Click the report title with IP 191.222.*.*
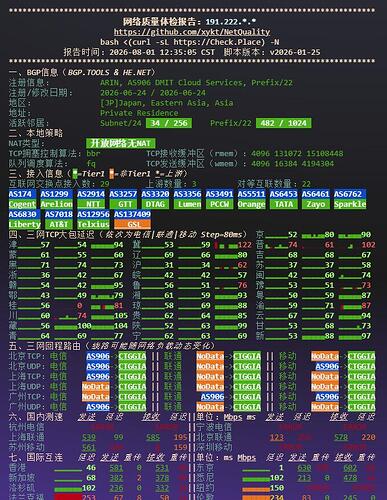Image resolution: width=387 pixels, height=500 pixels. tap(190, 22)
